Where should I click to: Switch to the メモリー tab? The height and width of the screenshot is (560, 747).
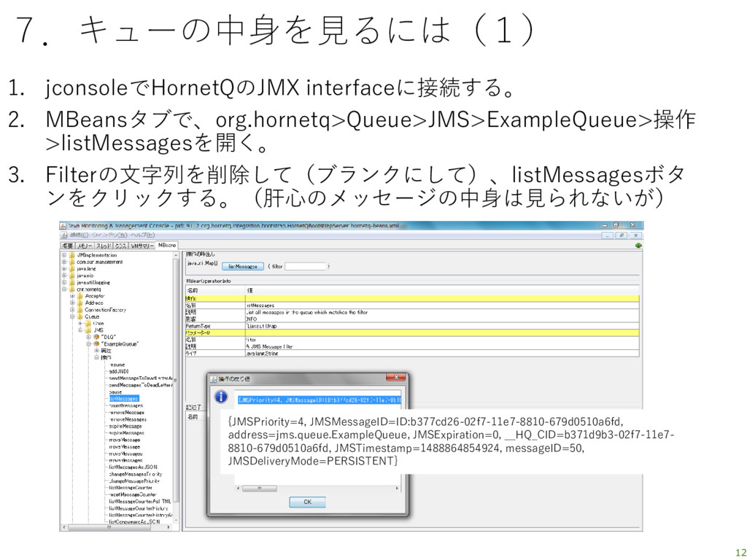(85, 246)
